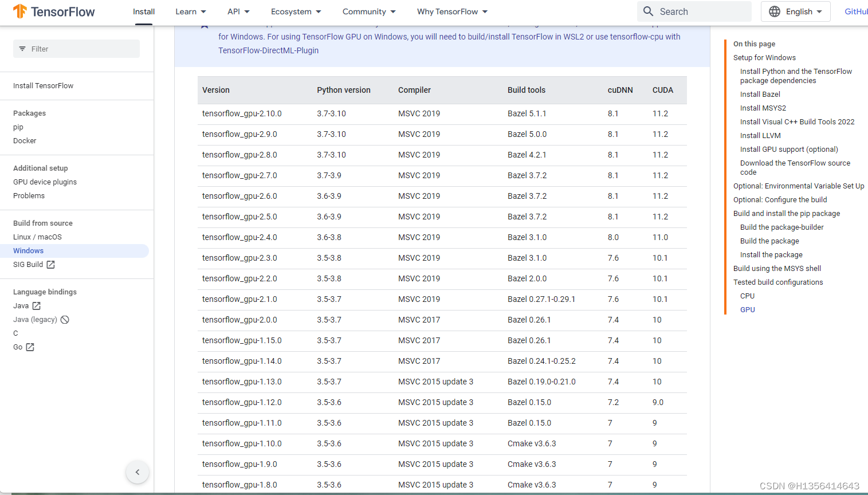Open the SIG Build link
The width and height of the screenshot is (868, 495).
click(28, 265)
